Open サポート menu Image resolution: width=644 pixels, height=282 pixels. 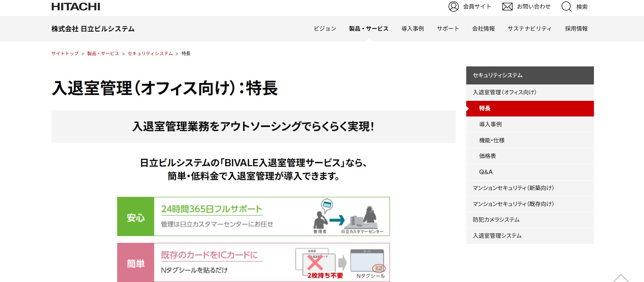[x=448, y=29]
